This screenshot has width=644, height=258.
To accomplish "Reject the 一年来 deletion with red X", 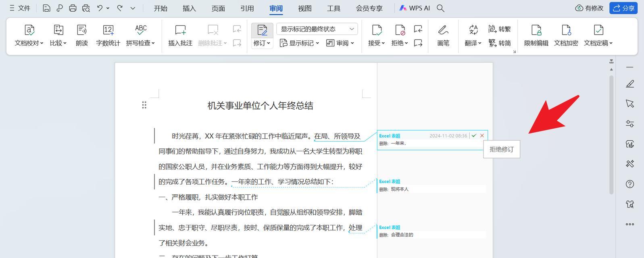I will tap(482, 136).
